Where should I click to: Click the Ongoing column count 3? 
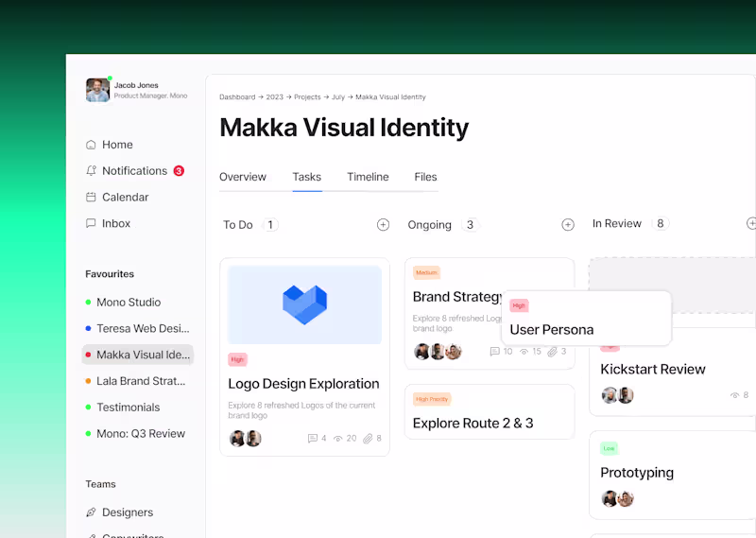(470, 225)
